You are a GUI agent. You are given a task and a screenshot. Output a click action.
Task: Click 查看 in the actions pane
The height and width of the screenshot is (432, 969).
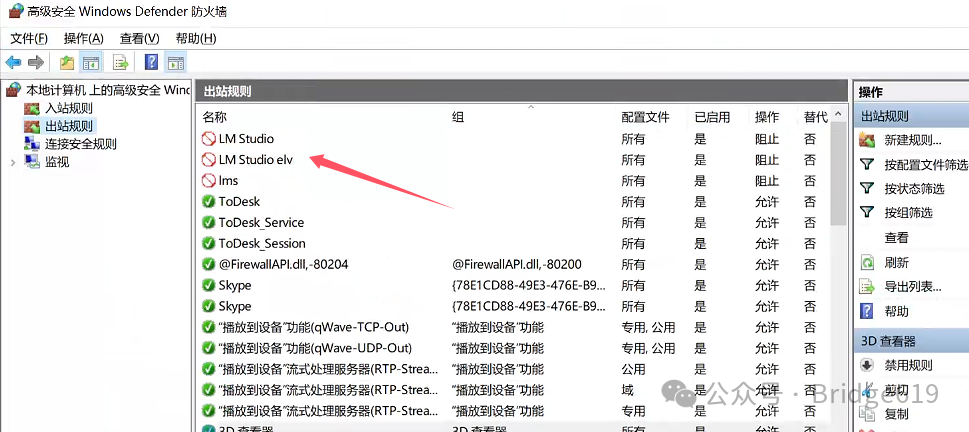(x=897, y=238)
